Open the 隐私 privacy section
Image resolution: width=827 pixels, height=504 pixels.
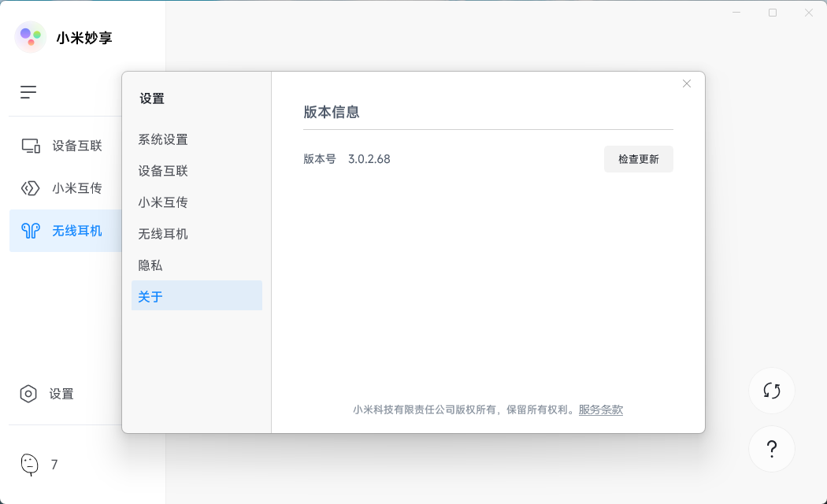(151, 265)
